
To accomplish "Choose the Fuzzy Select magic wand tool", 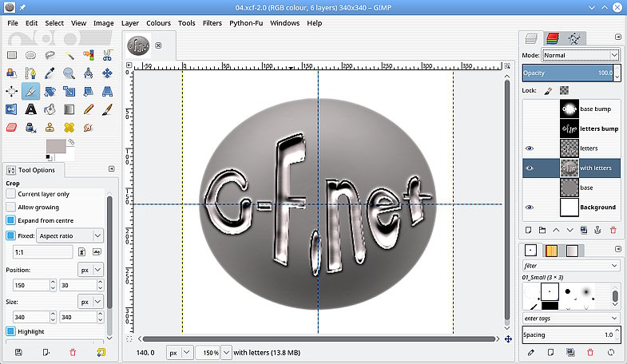I will 69,55.
